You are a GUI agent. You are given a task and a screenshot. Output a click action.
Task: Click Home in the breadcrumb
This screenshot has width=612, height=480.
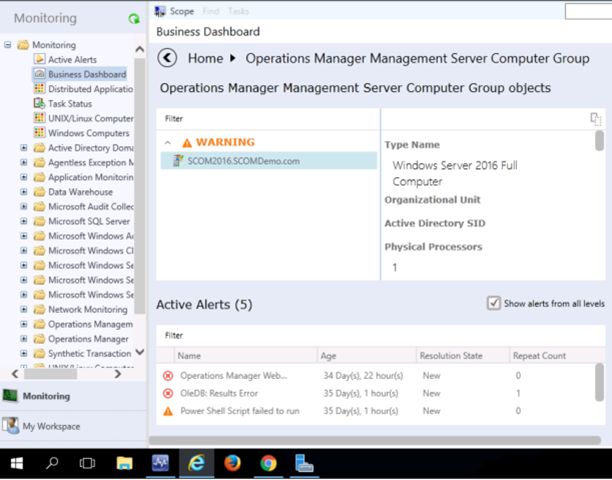tap(205, 58)
